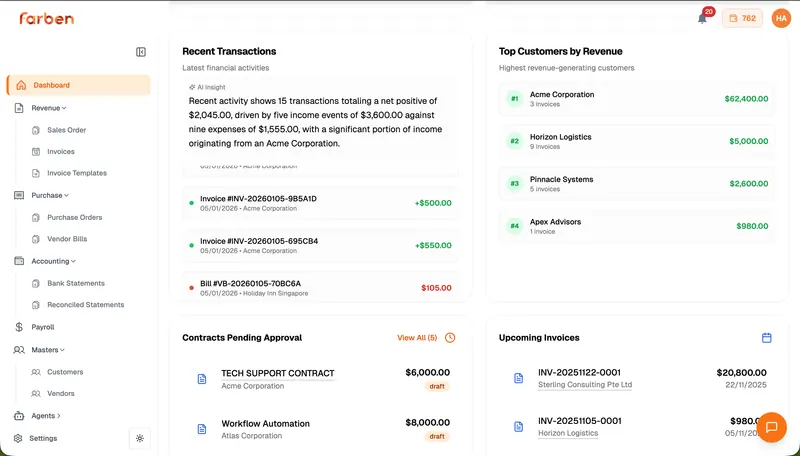
Task: Open the chat assistant bubble
Action: click(x=771, y=427)
